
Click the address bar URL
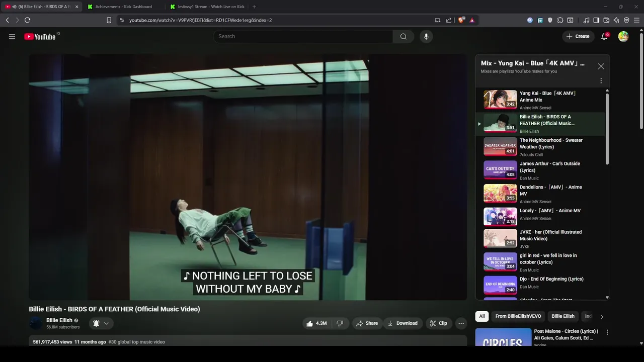(200, 20)
